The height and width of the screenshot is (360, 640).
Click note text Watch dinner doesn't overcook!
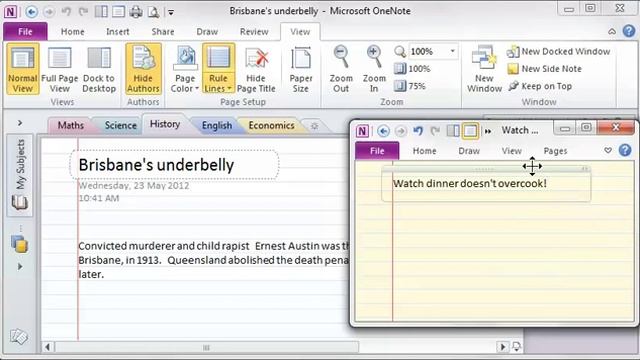[x=470, y=184]
